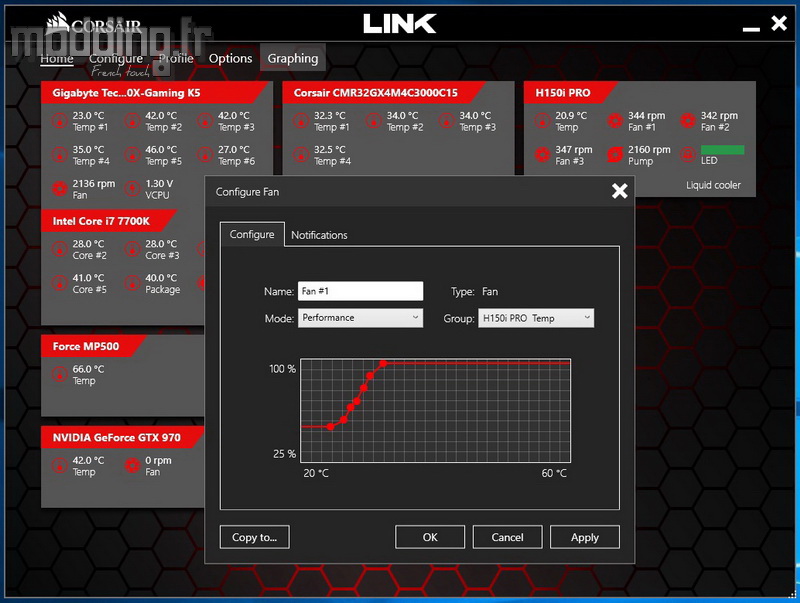This screenshot has height=603, width=800.
Task: Open the Mode dropdown set to Performance
Action: [360, 318]
